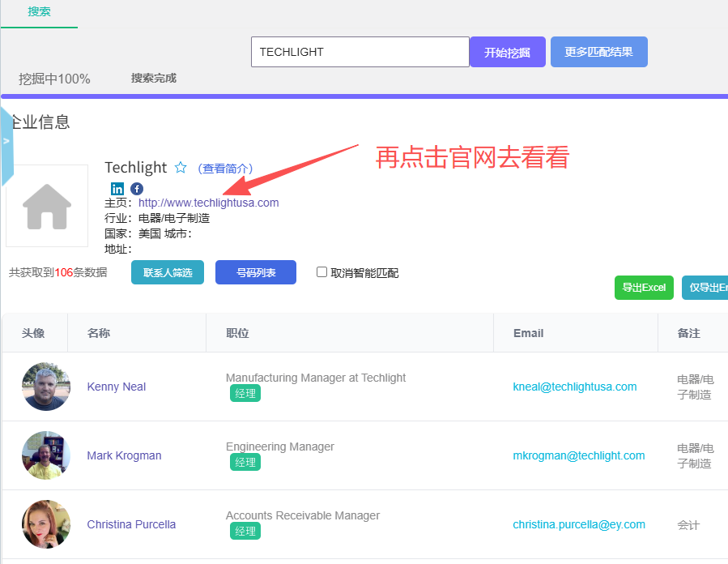
Task: Click email kneal@techlightusa.com
Action: (x=575, y=387)
